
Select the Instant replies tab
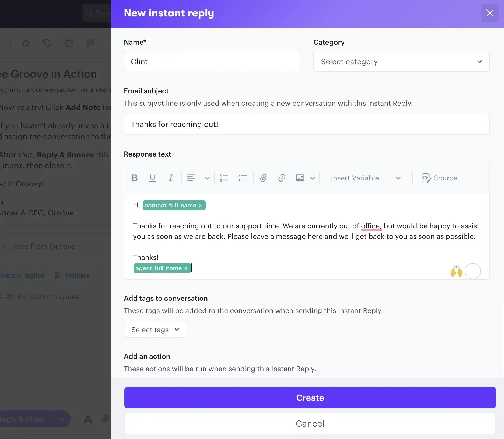click(x=22, y=275)
